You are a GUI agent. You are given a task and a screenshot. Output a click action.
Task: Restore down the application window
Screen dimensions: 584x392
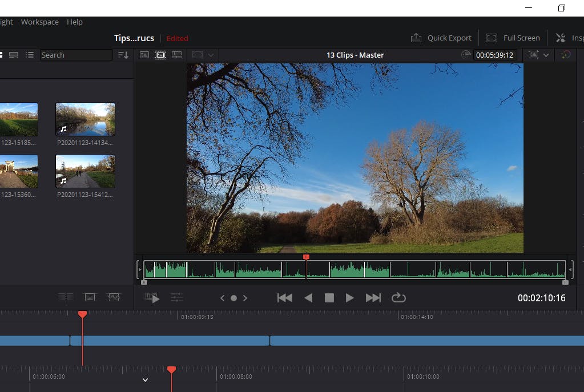[x=562, y=8]
